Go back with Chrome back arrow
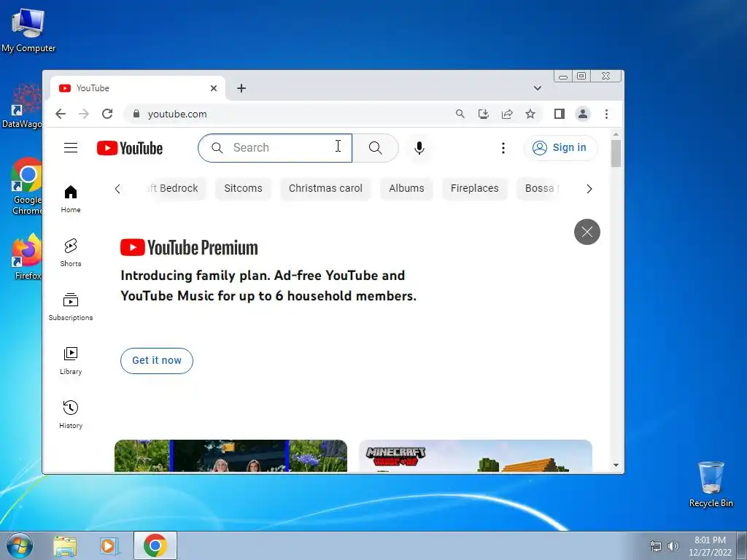The image size is (747, 560). (61, 114)
